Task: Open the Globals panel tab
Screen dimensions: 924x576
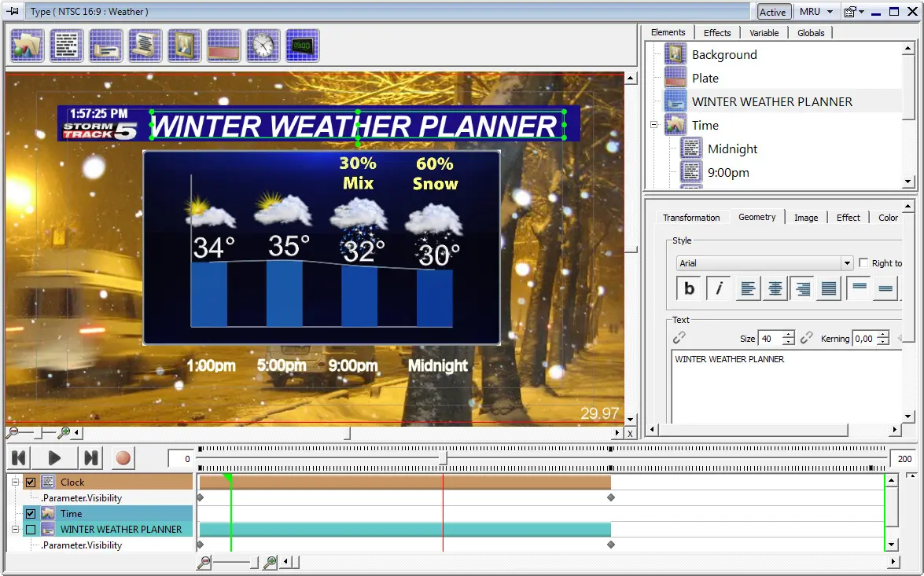Action: 811,32
